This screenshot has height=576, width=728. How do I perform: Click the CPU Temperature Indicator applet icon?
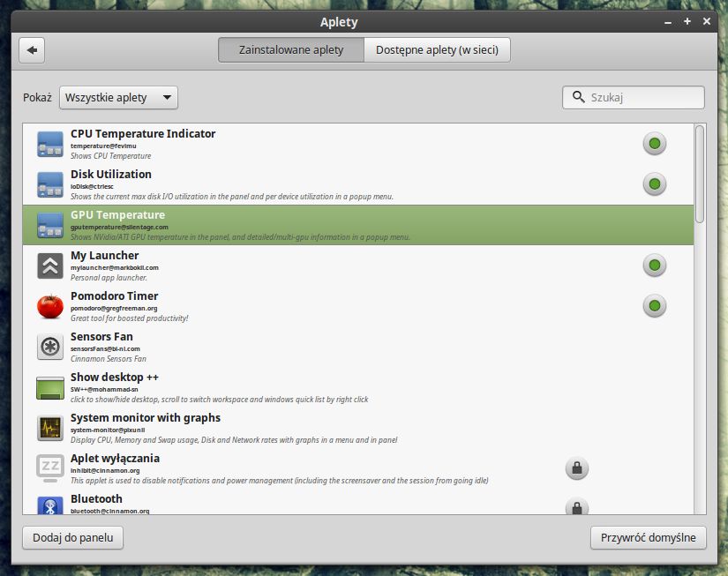[x=50, y=145]
